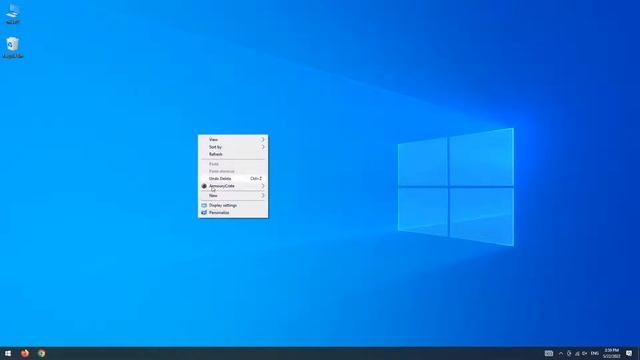This screenshot has height=360, width=640.
Task: Open the taskbar clock and date
Action: coord(611,353)
